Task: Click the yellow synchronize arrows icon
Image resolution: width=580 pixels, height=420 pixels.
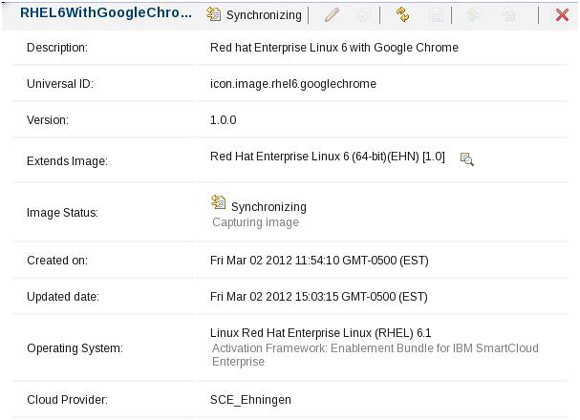Action: pos(402,15)
